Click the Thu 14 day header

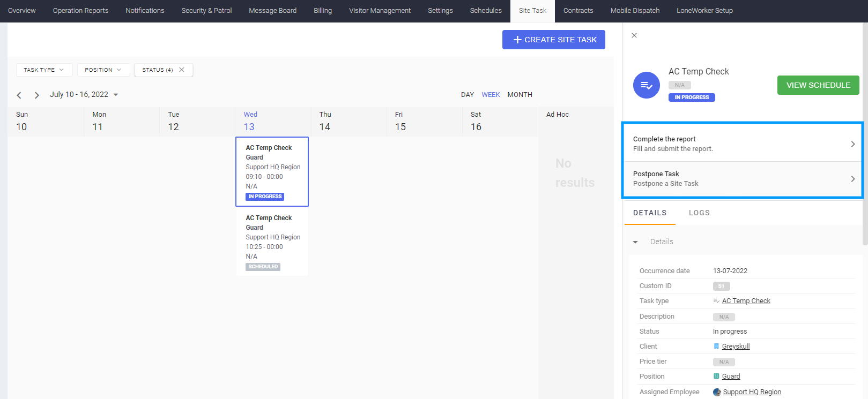click(348, 122)
